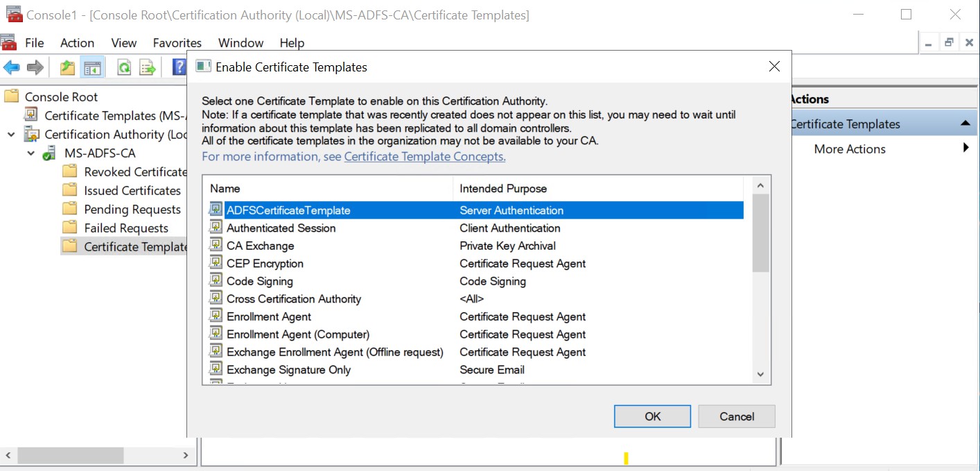Sort by the Name column header

tap(328, 188)
